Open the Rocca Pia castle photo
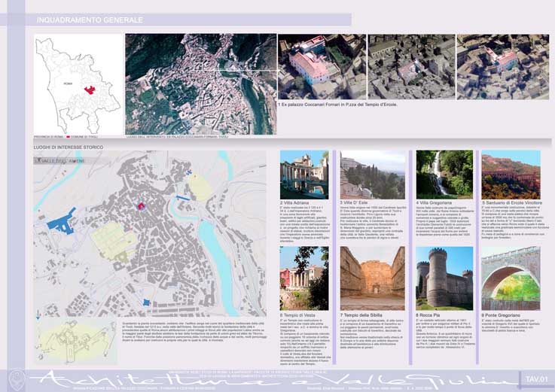The image size is (555, 392). click(444, 278)
